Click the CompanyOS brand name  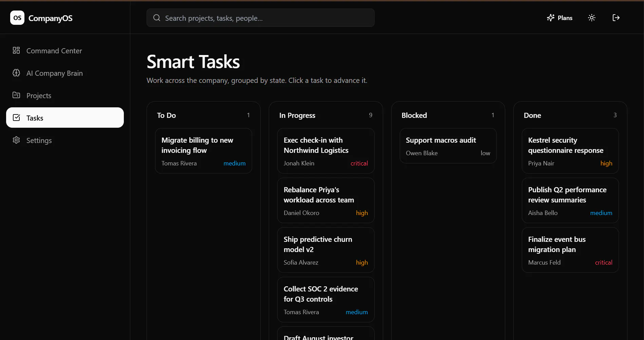[x=51, y=18]
